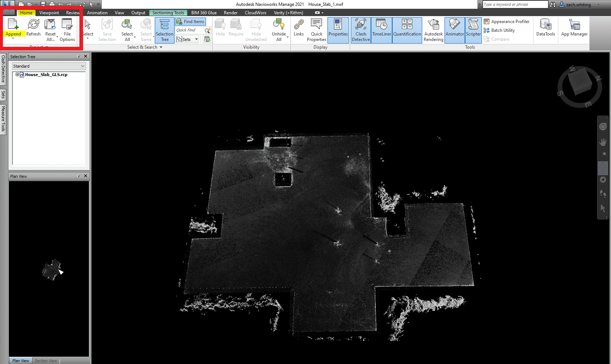Image resolution: width=611 pixels, height=364 pixels.
Task: Open Autodesk Rendering
Action: [433, 29]
